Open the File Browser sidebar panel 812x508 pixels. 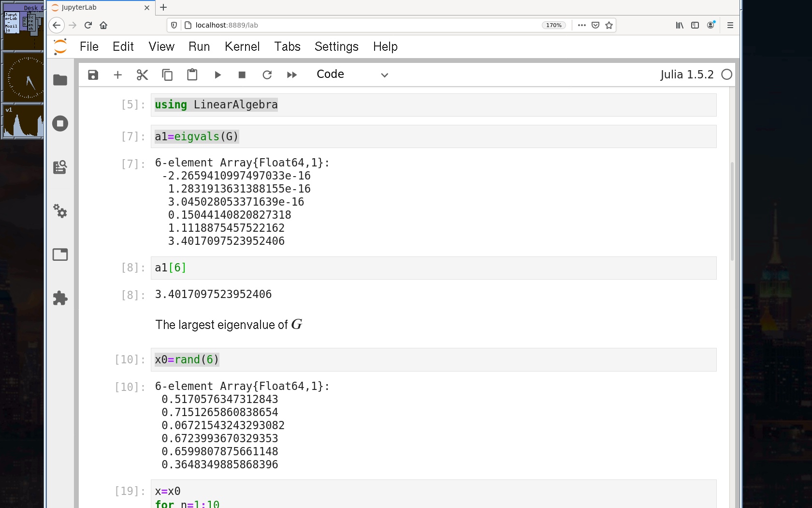pyautogui.click(x=60, y=80)
